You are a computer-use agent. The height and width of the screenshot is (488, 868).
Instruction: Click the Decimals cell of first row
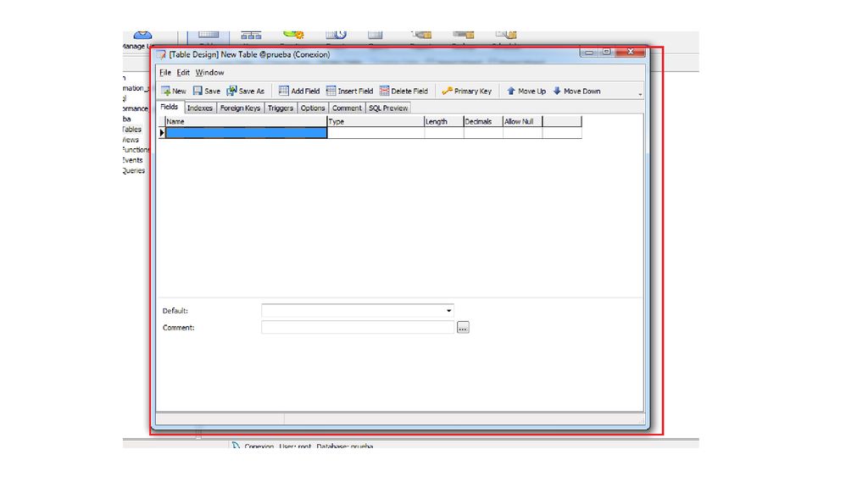tap(483, 133)
